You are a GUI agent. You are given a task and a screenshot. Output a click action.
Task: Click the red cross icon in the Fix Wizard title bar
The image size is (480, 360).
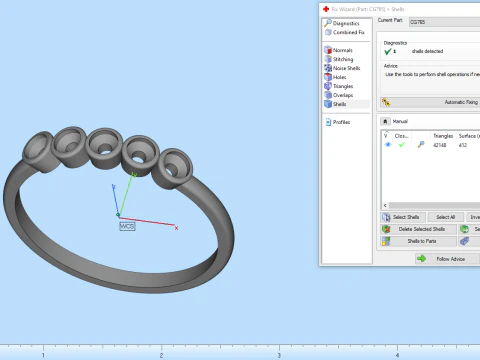[326, 9]
